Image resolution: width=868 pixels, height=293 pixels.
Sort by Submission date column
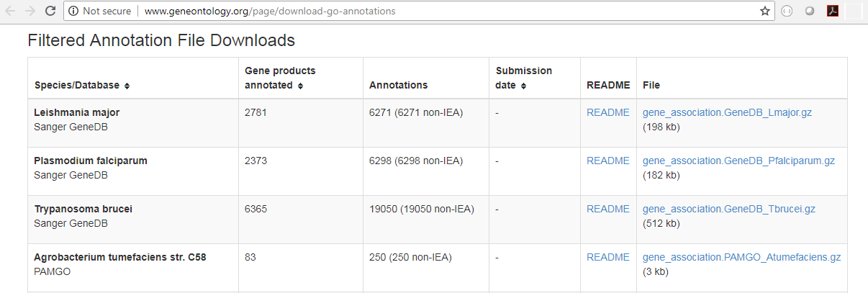click(x=523, y=85)
